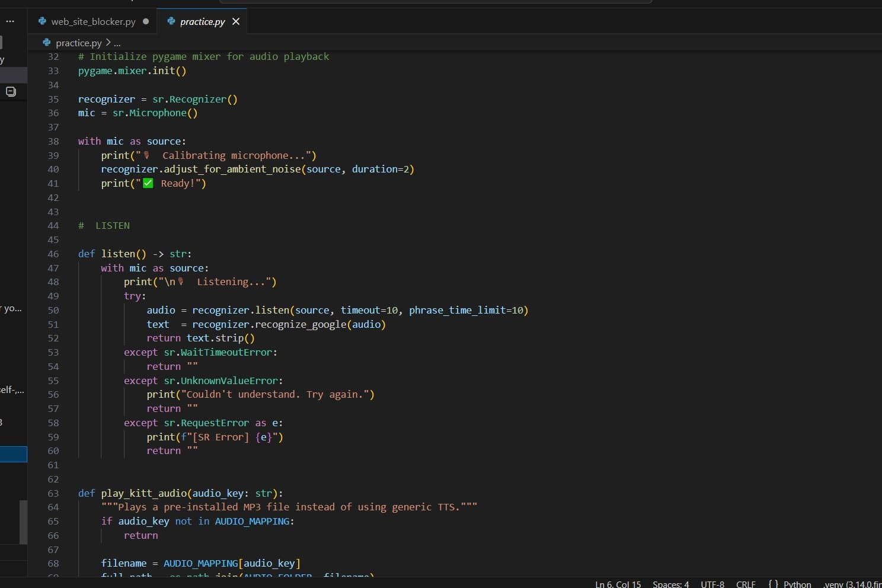This screenshot has height=588, width=882.
Task: Switch to the web_site_blocker.py tab
Action: point(93,21)
